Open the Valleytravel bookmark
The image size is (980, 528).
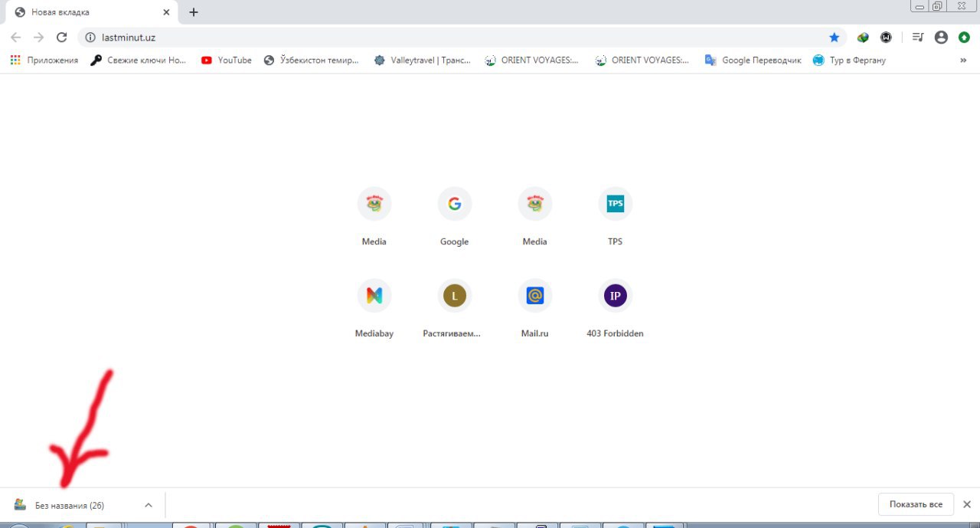(423, 60)
